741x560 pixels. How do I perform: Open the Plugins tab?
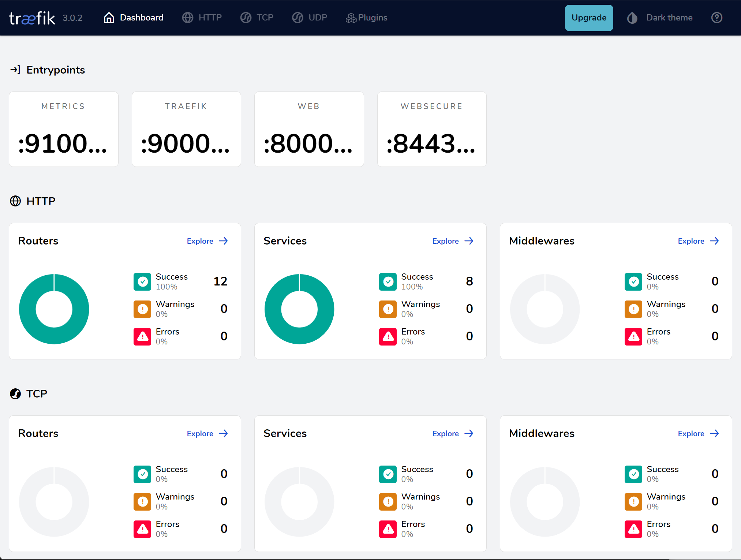point(367,18)
